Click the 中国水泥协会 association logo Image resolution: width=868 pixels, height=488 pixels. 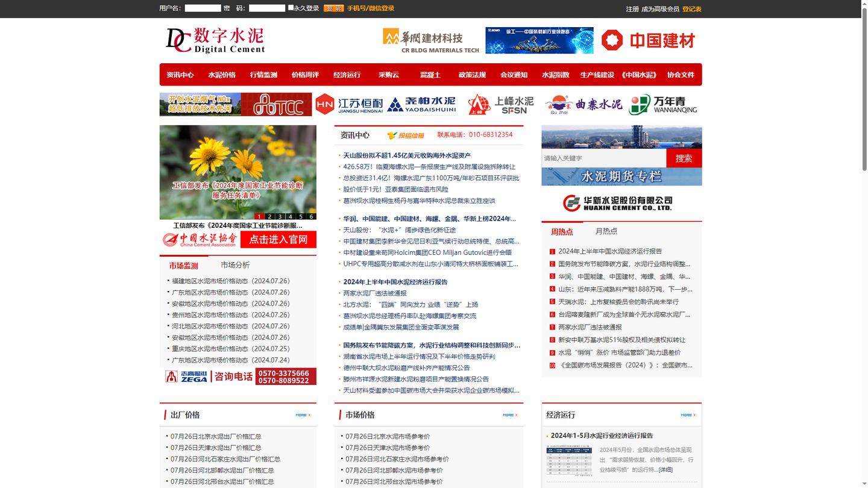[200, 240]
